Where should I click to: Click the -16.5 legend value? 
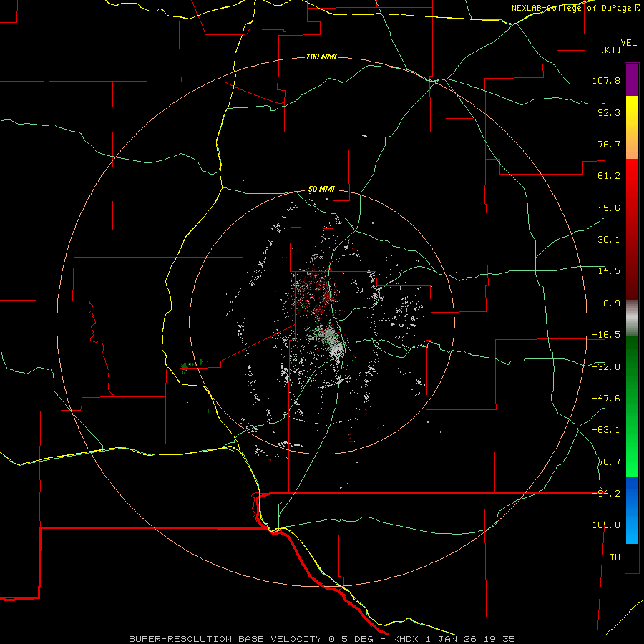[606, 335]
